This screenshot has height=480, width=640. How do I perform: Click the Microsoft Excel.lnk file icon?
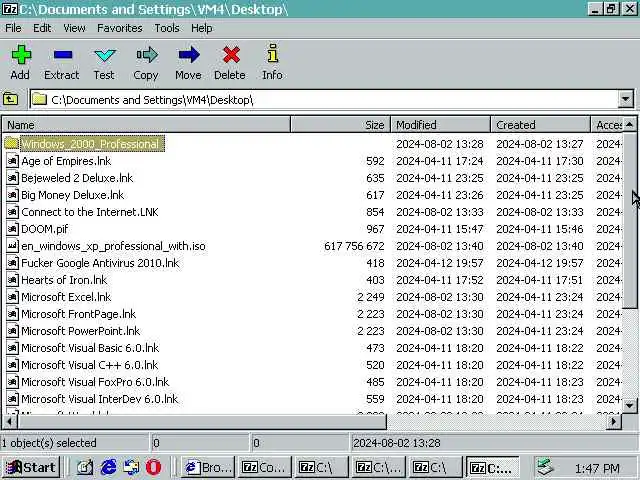pos(12,297)
